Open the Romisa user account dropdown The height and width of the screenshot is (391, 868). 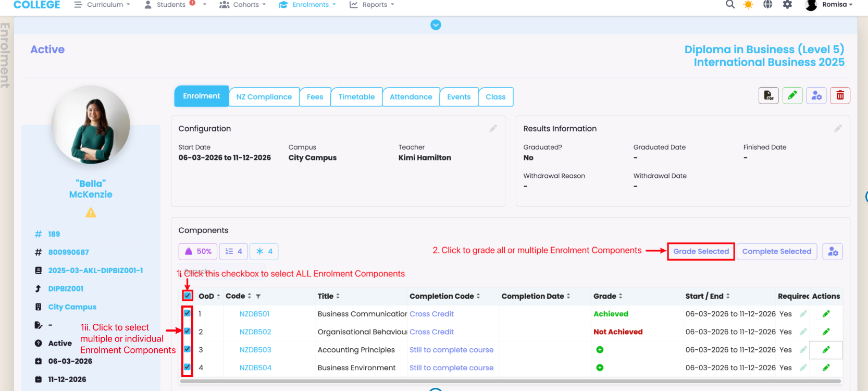click(x=829, y=5)
